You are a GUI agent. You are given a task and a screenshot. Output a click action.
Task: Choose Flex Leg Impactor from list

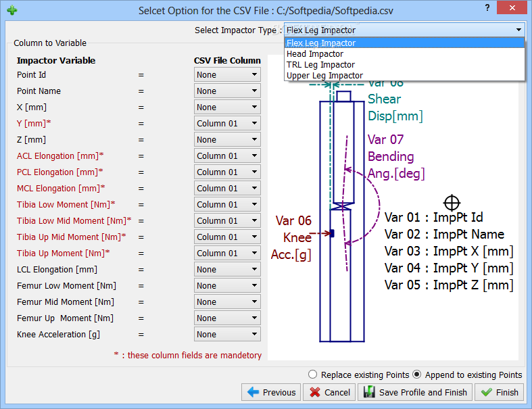(x=404, y=43)
